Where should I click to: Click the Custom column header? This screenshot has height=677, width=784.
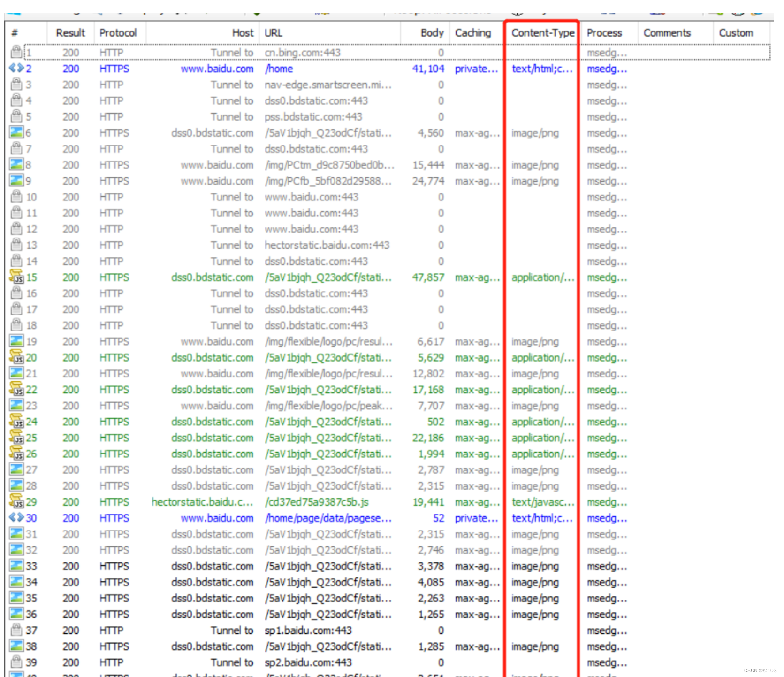741,33
